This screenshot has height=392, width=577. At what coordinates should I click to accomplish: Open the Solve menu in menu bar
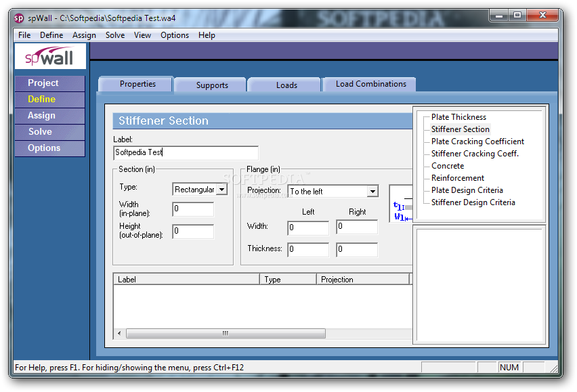(x=115, y=35)
